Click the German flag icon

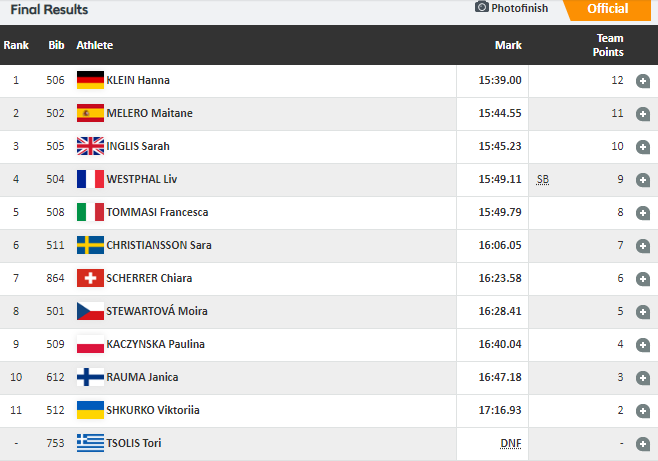[90, 80]
